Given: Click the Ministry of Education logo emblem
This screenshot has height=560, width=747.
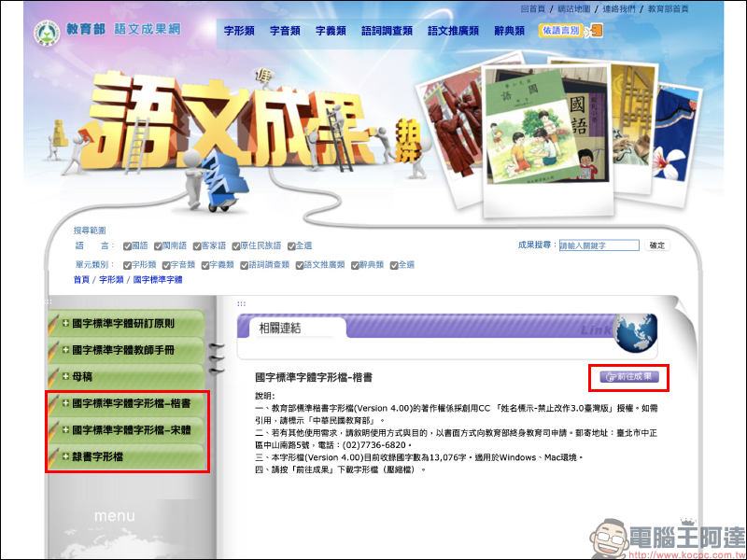Looking at the screenshot, I should click(x=47, y=33).
